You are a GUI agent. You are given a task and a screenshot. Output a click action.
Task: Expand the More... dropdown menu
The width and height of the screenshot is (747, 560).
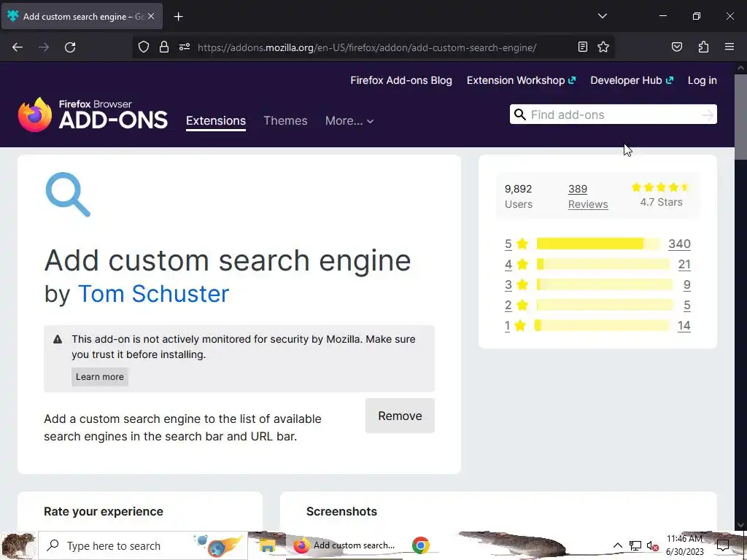349,121
